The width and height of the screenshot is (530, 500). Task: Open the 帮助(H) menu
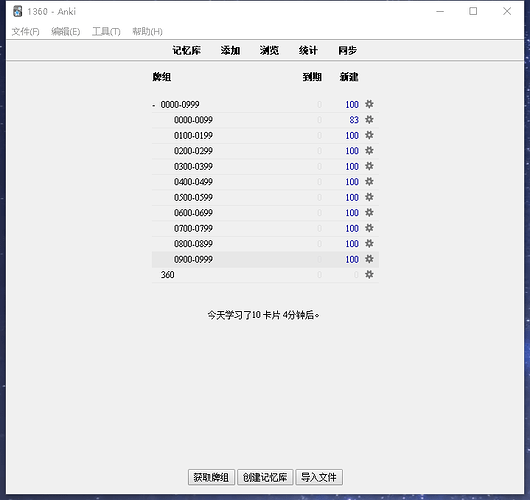click(147, 31)
